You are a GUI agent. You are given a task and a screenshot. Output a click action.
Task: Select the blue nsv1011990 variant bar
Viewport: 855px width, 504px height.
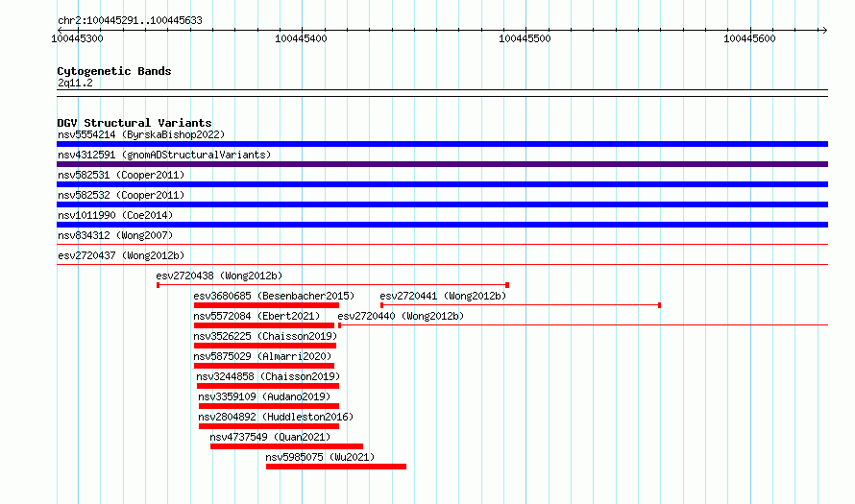coord(442,225)
